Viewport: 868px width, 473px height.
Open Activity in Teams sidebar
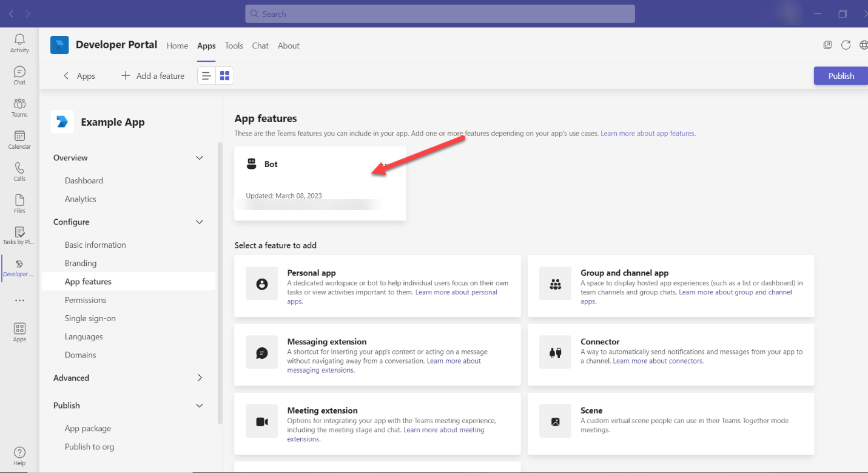pos(19,43)
